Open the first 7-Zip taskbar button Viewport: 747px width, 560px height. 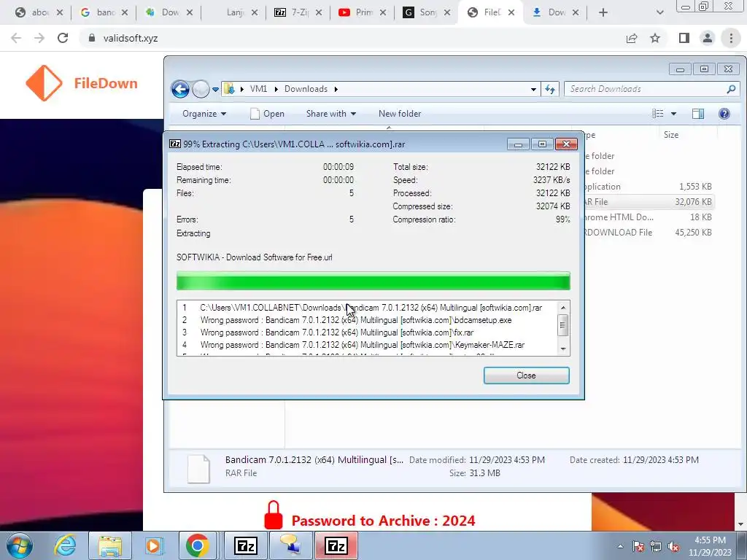(x=247, y=545)
